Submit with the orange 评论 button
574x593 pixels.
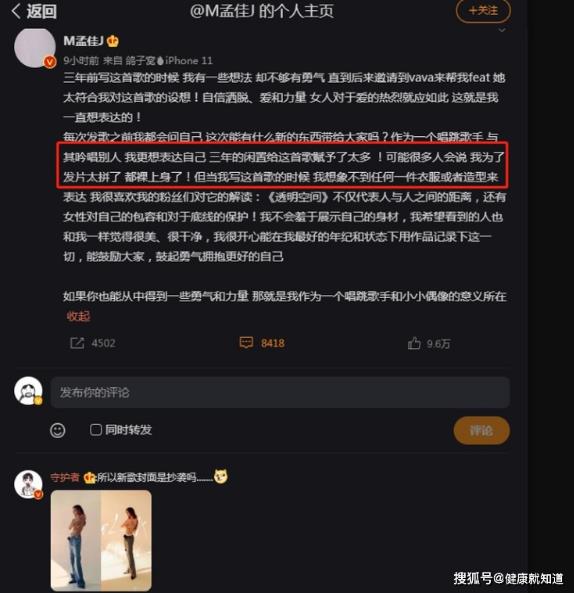481,430
